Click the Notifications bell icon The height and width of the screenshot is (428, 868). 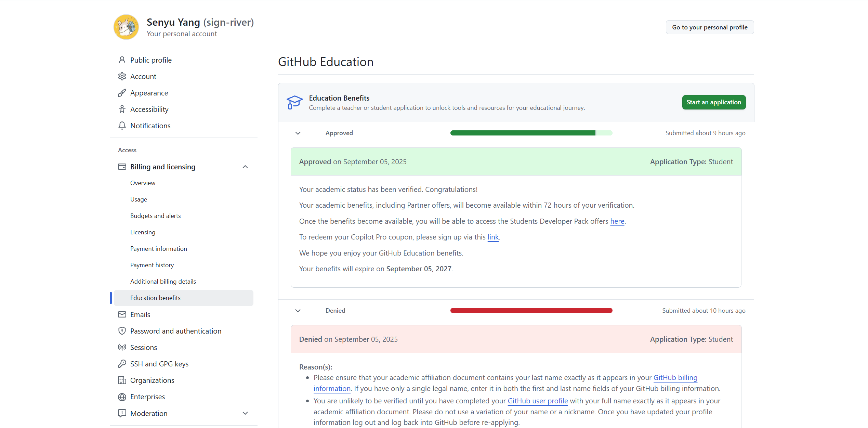click(122, 126)
